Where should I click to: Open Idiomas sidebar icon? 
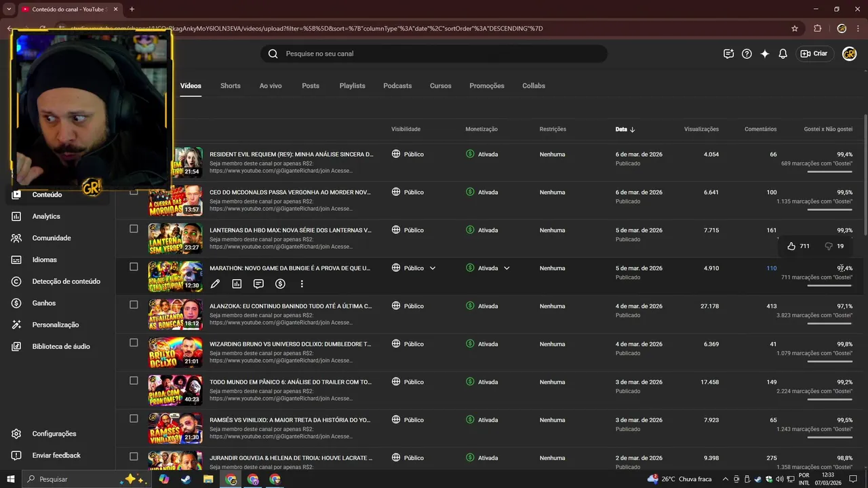17,260
